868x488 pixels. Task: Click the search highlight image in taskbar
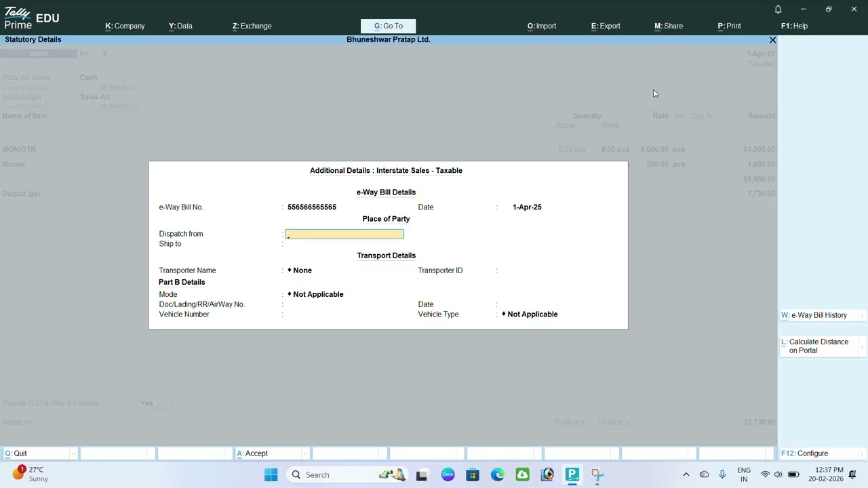393,474
